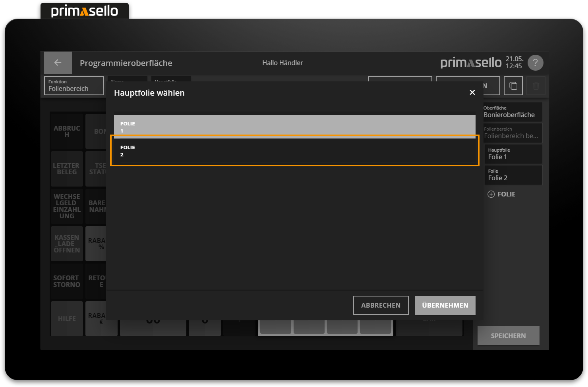Confirm with the Übernehmen button

coord(445,305)
